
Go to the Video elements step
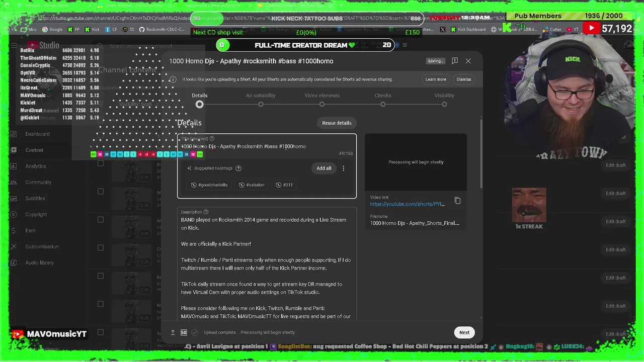coord(322,100)
